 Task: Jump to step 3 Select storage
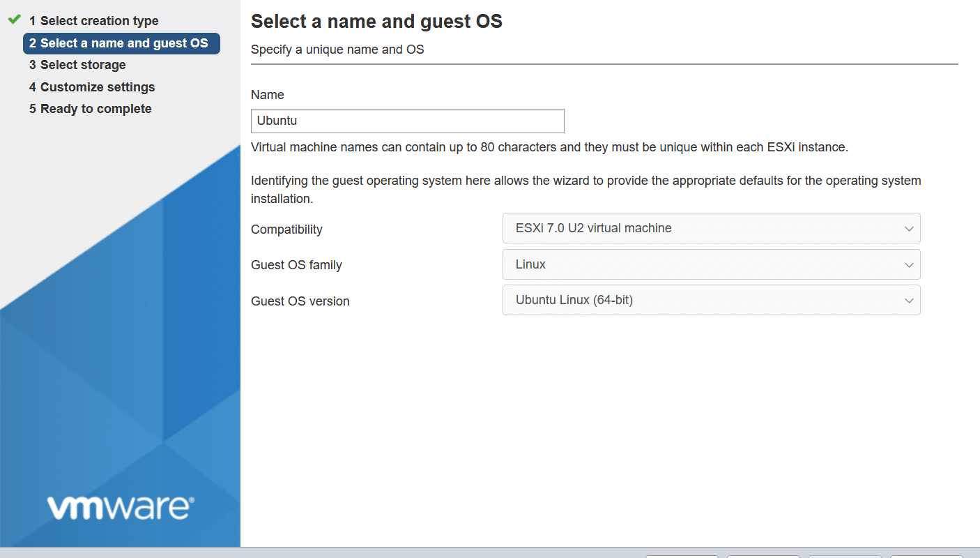click(77, 65)
